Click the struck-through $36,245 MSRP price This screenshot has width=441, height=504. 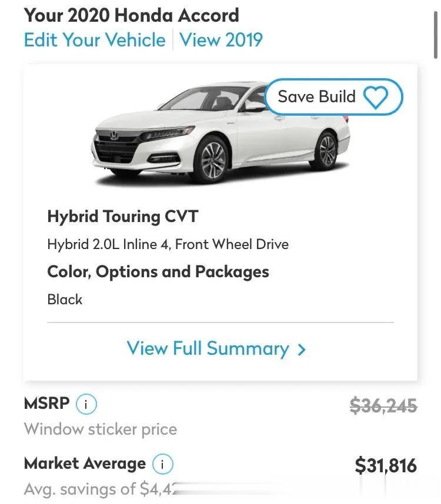383,405
